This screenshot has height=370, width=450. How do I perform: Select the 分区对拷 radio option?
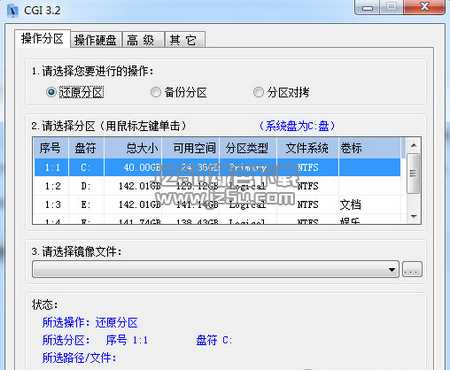pyautogui.click(x=281, y=92)
